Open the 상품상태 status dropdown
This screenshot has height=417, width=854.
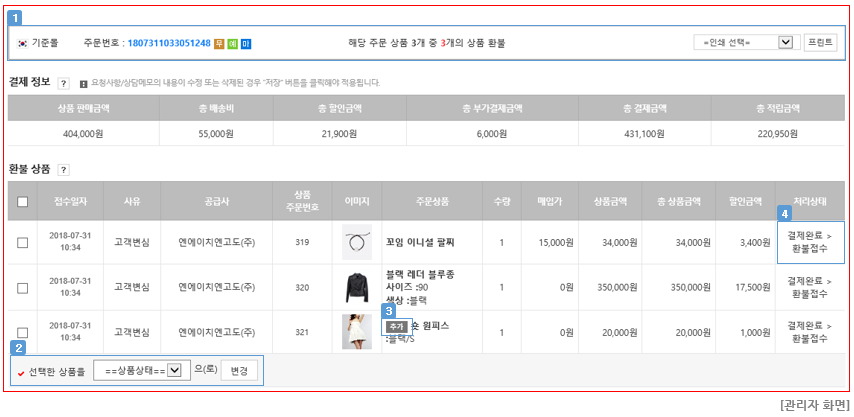[x=142, y=370]
